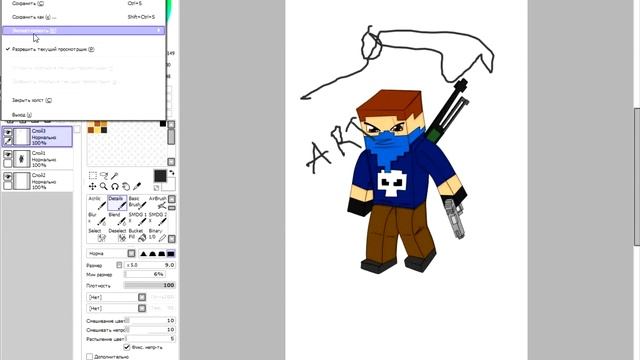Select the zoom magnifier tool
The image size is (640, 360).
click(x=104, y=187)
